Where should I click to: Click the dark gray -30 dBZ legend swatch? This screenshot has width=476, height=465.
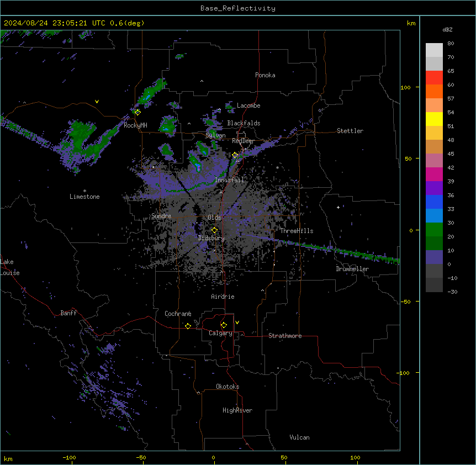tap(434, 285)
